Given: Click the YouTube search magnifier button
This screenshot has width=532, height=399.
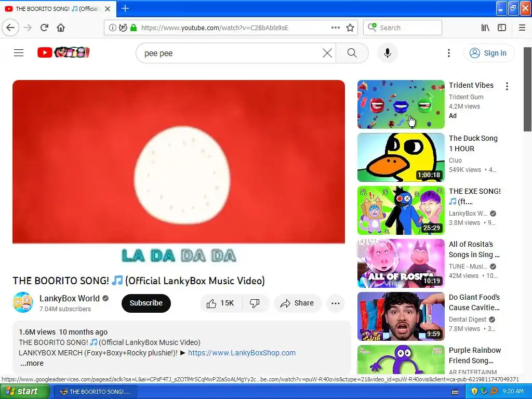Looking at the screenshot, I should (352, 53).
